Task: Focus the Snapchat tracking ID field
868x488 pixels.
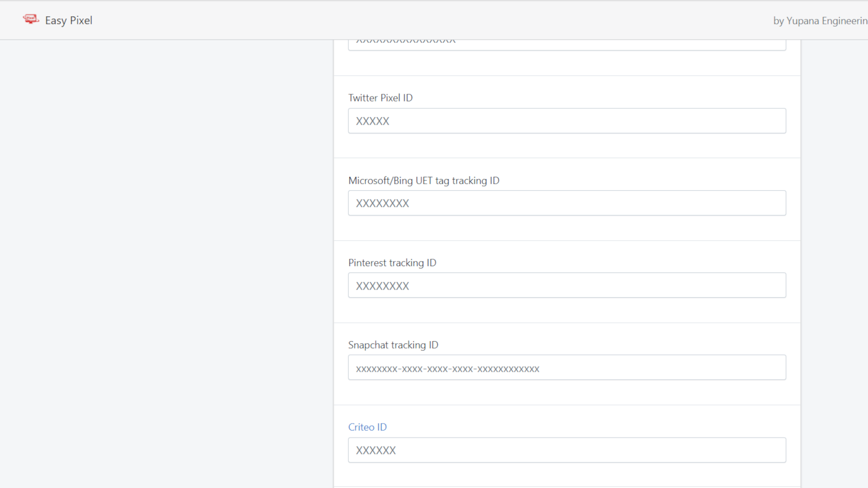Action: (x=566, y=367)
